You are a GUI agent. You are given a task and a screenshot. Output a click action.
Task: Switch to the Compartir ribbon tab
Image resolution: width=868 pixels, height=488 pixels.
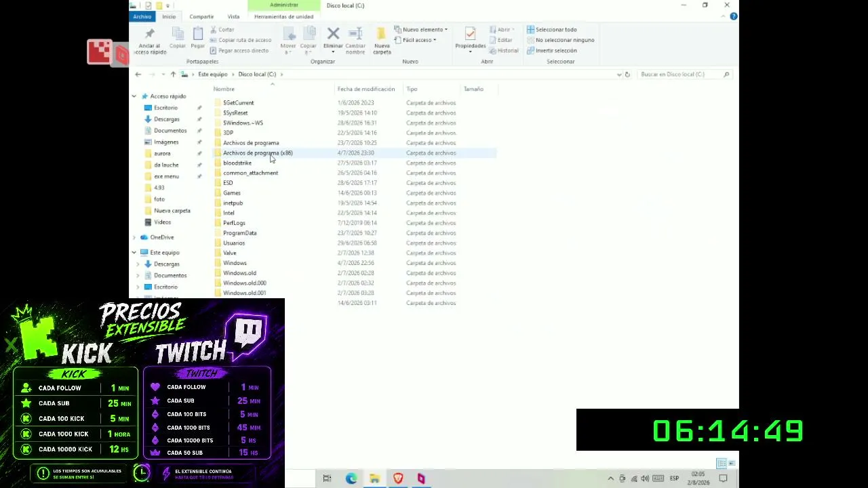coord(201,16)
